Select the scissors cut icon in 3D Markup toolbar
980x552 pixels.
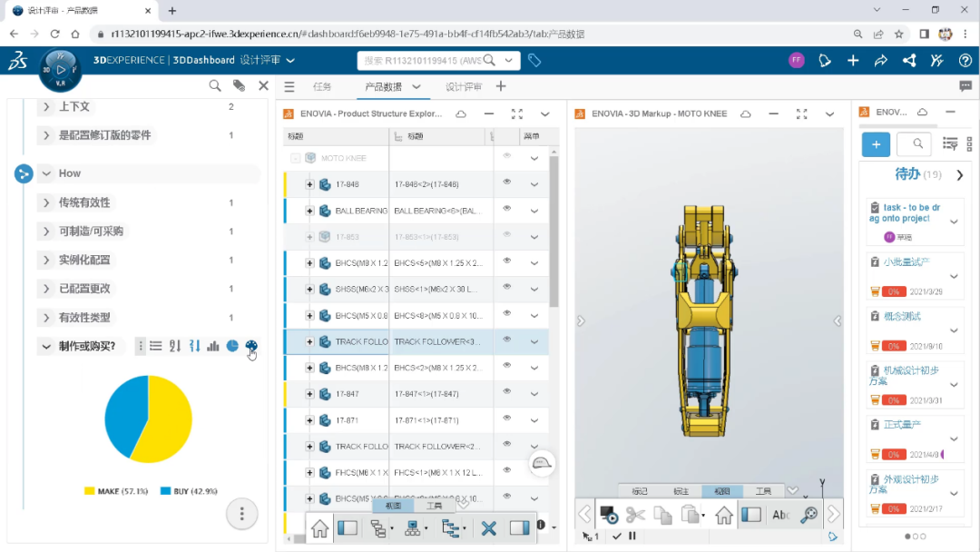[x=636, y=514]
